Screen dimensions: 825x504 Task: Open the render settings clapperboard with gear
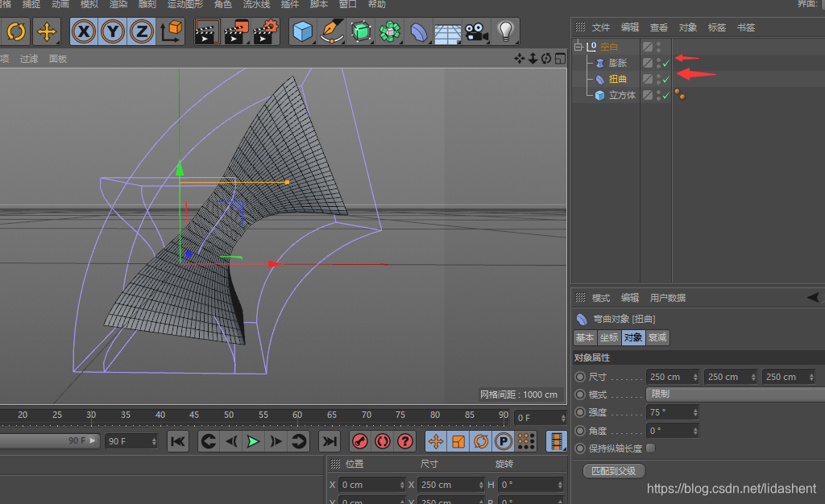click(265, 32)
